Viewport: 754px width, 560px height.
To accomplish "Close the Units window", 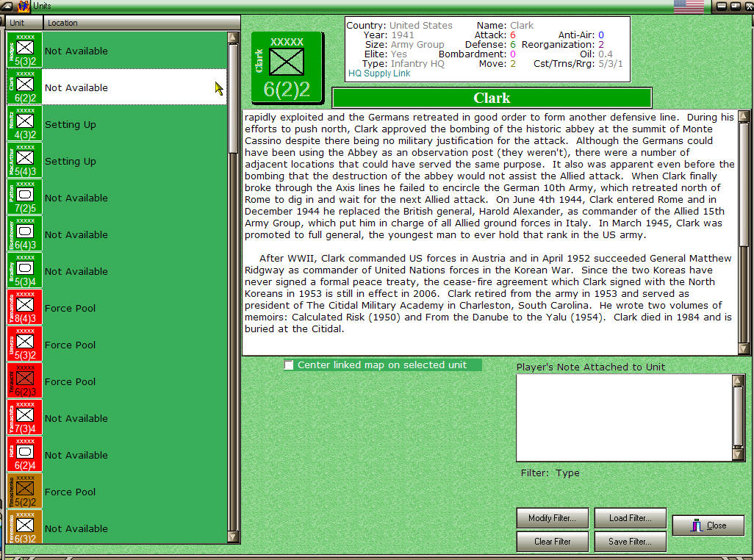I will [708, 525].
